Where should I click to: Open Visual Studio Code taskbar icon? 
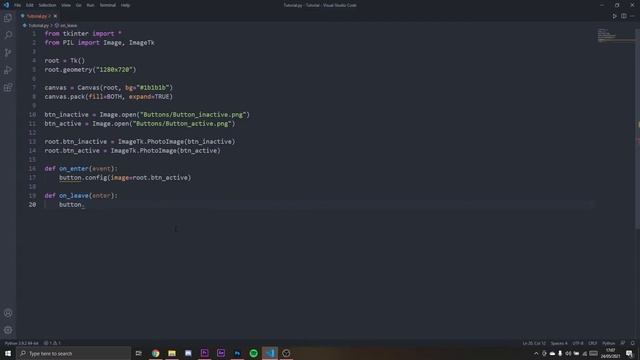[x=270, y=353]
